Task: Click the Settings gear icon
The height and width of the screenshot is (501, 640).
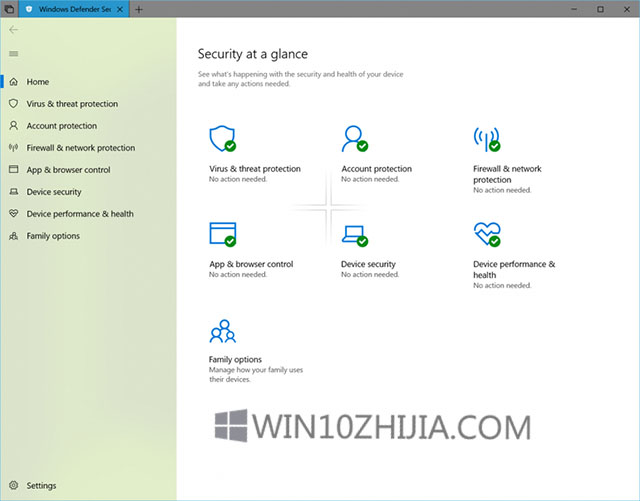Action: point(13,485)
